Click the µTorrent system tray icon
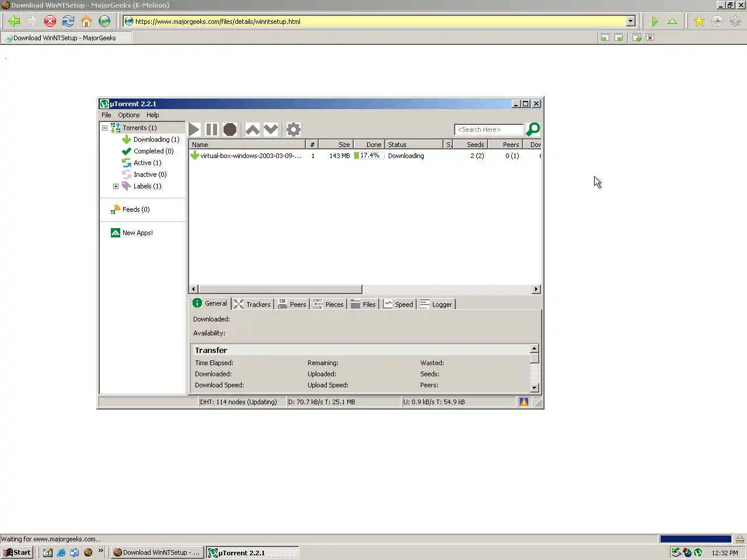747x560 pixels. click(x=698, y=552)
